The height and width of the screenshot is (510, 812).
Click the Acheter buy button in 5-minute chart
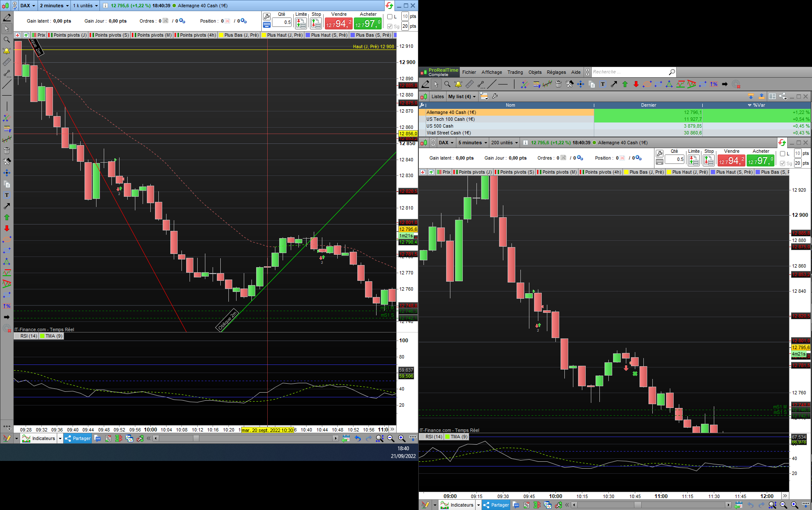(x=760, y=160)
